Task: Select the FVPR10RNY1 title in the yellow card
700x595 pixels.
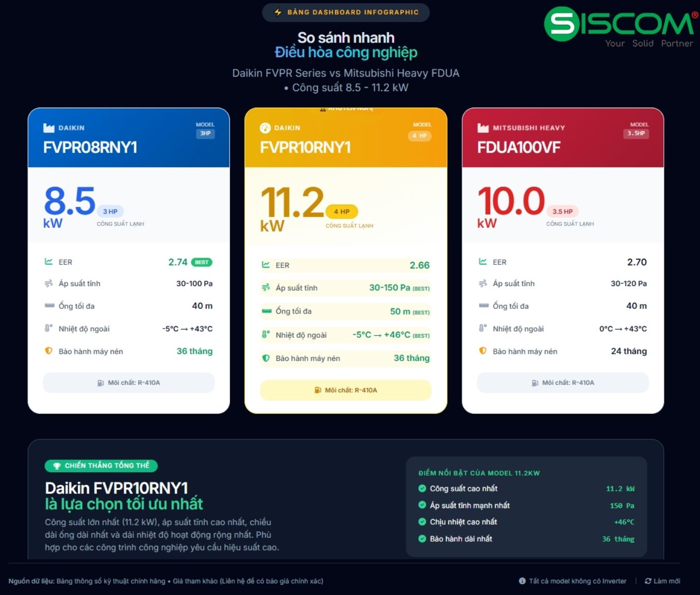Action: [306, 147]
